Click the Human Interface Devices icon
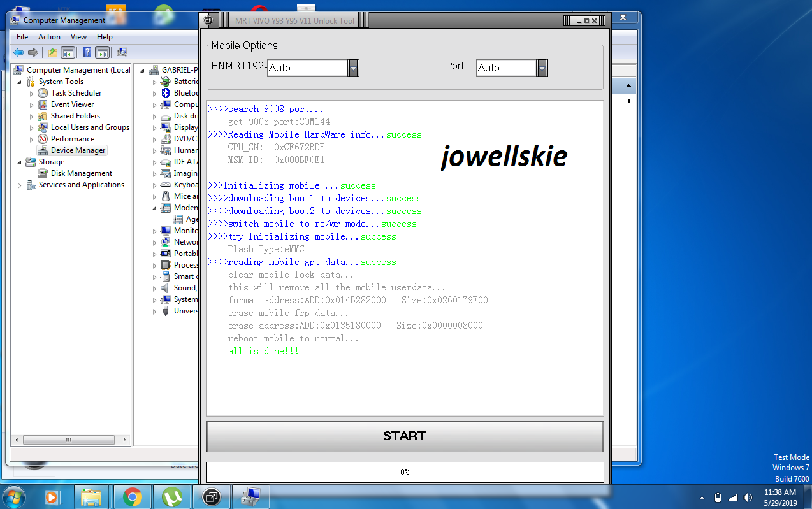Viewport: 812px width, 509px height. click(x=166, y=150)
